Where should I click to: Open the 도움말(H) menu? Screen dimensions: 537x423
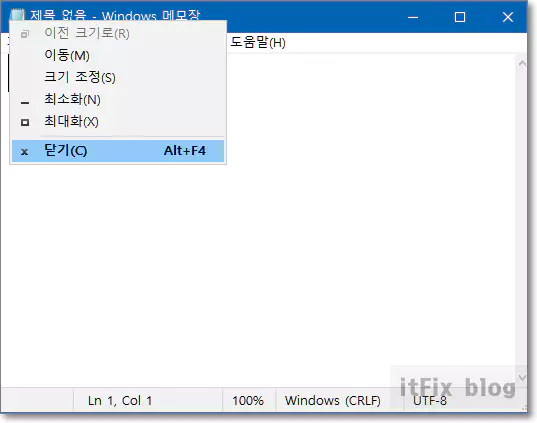point(258,42)
